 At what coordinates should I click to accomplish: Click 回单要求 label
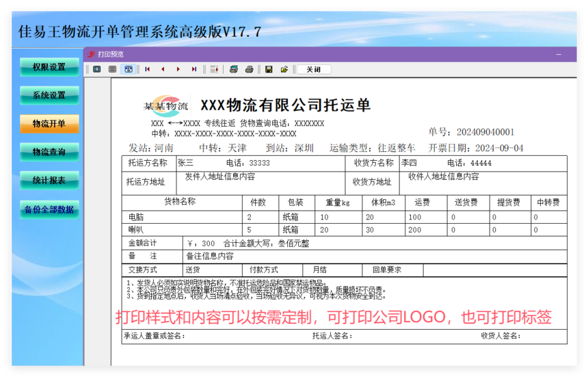pyautogui.click(x=387, y=270)
